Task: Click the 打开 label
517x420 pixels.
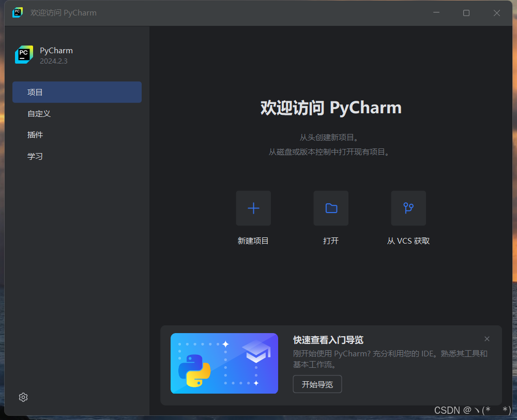Action: click(331, 241)
